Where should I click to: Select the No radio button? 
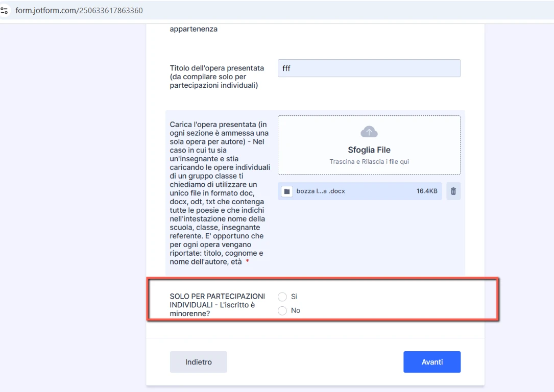(282, 311)
